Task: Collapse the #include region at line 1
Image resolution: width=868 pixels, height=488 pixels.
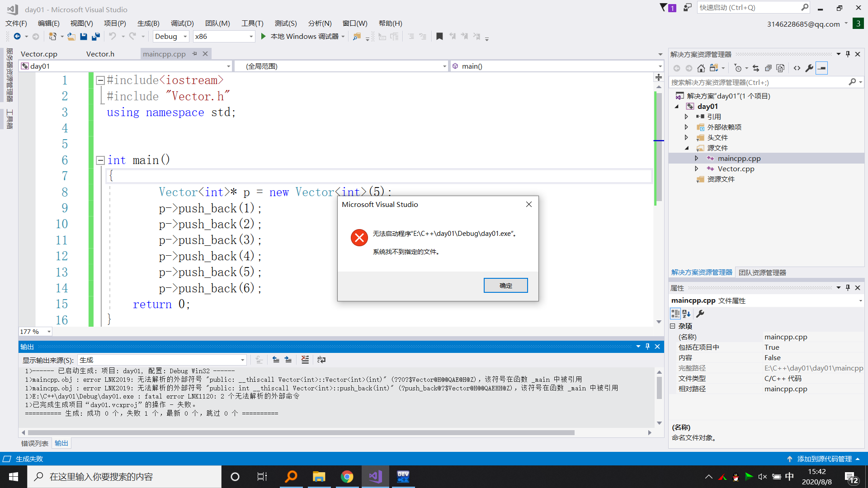Action: [x=100, y=80]
